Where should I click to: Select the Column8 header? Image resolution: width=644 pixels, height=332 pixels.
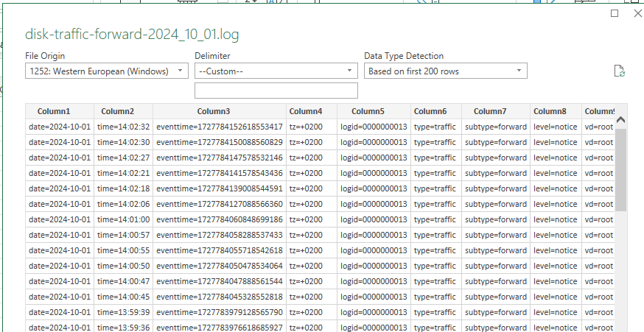coord(556,111)
